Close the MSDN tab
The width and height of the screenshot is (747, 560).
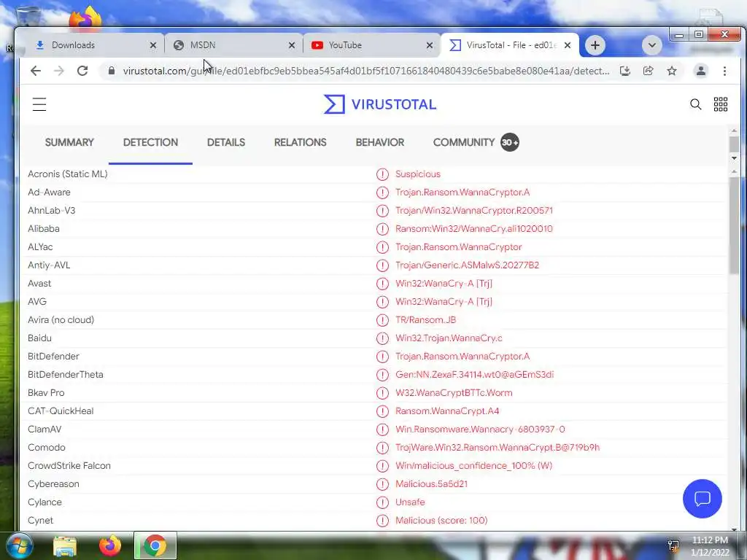point(292,45)
